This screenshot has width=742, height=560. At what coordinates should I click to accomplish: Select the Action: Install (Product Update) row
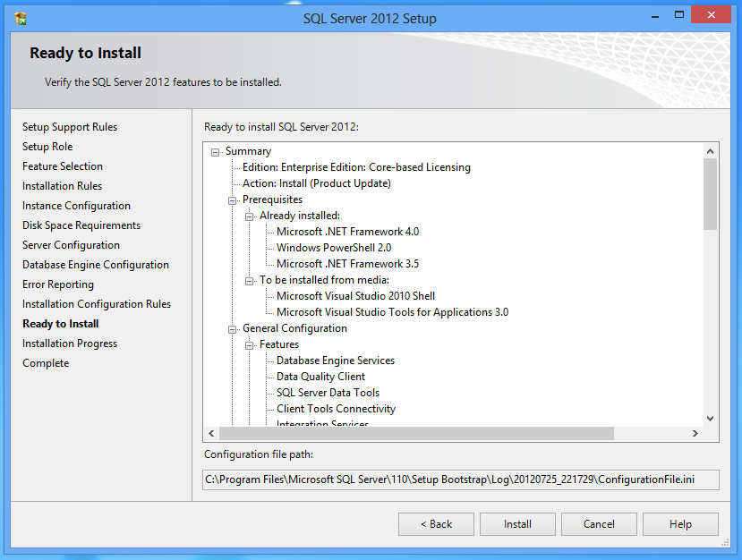317,183
